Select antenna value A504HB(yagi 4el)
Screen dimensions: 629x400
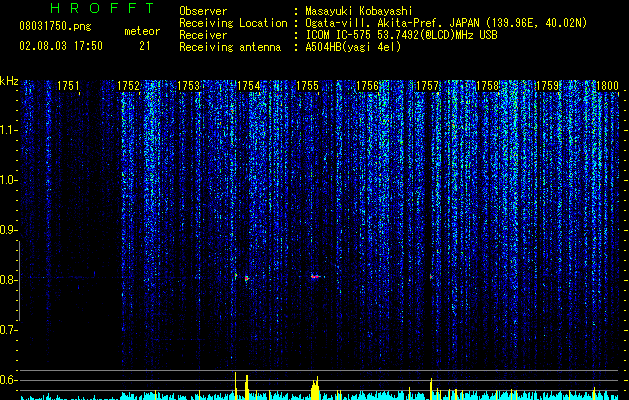click(x=353, y=47)
